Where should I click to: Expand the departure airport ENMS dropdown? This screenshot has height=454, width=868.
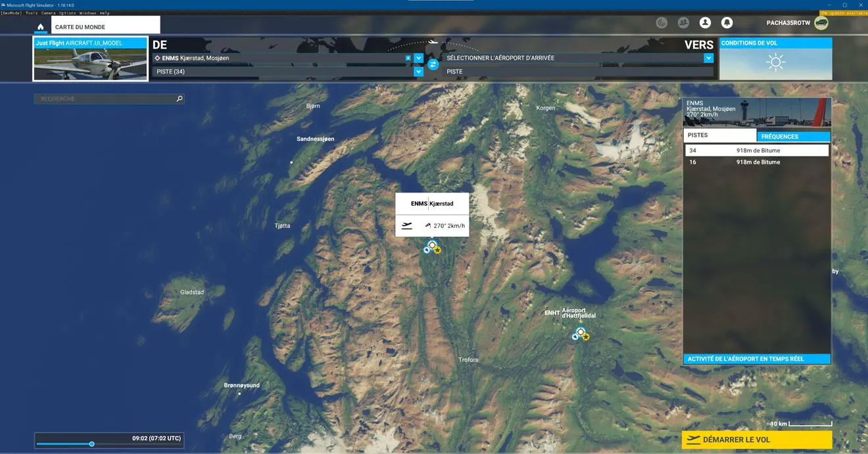click(x=418, y=58)
